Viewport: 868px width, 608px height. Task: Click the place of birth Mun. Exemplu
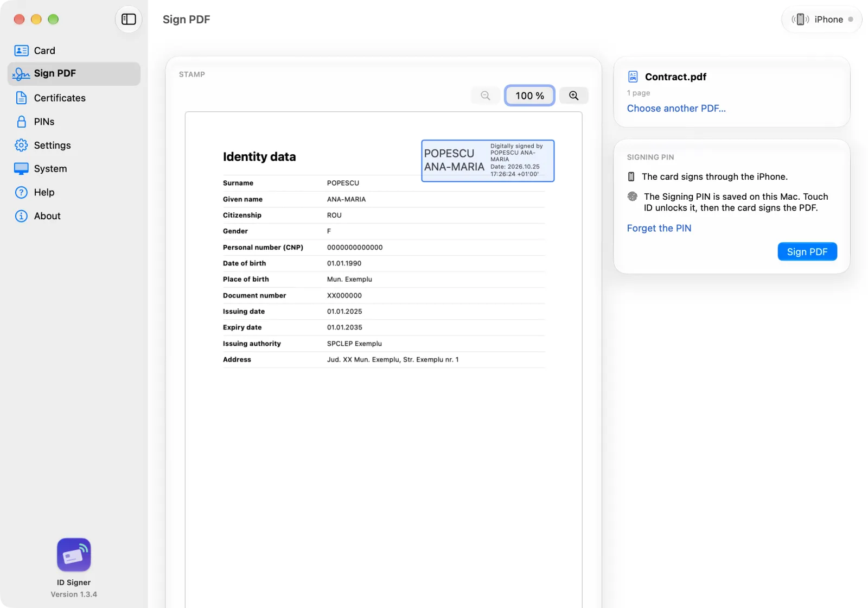click(x=349, y=279)
